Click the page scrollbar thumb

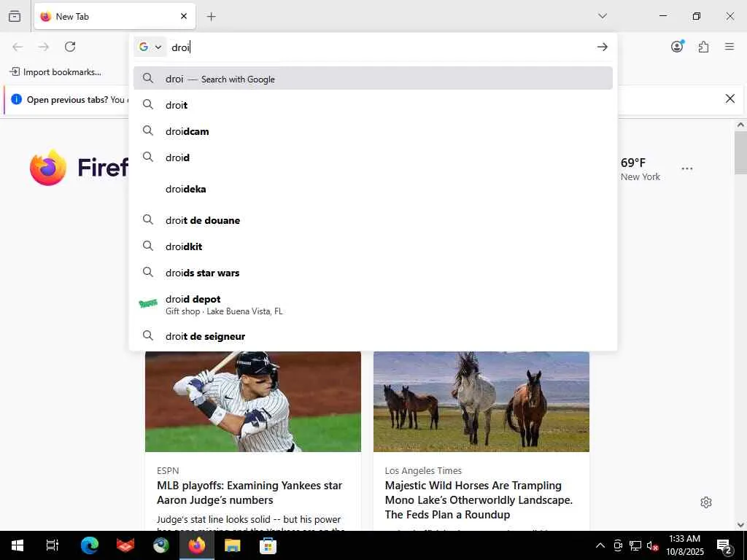740,154
